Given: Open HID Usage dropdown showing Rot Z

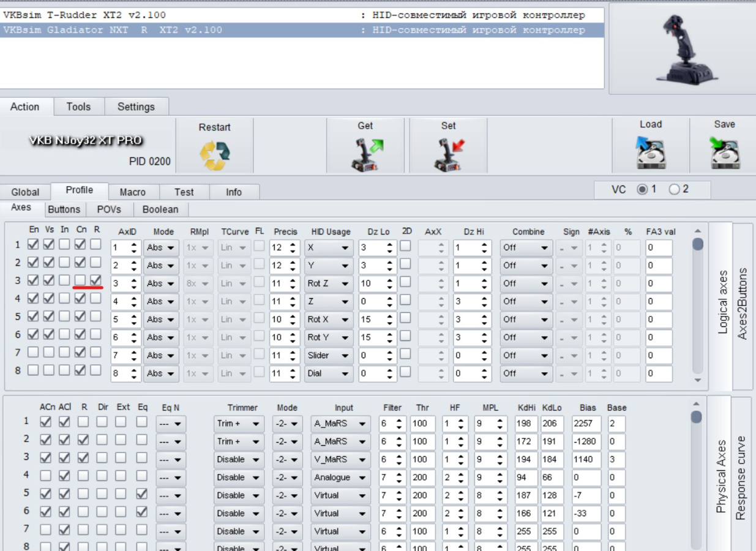Looking at the screenshot, I should tap(328, 283).
